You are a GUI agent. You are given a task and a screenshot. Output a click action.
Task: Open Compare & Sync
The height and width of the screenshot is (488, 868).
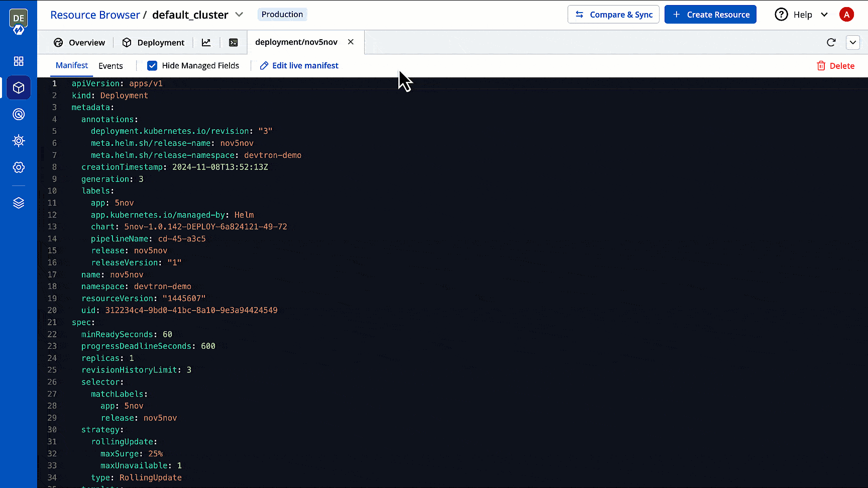tap(613, 15)
